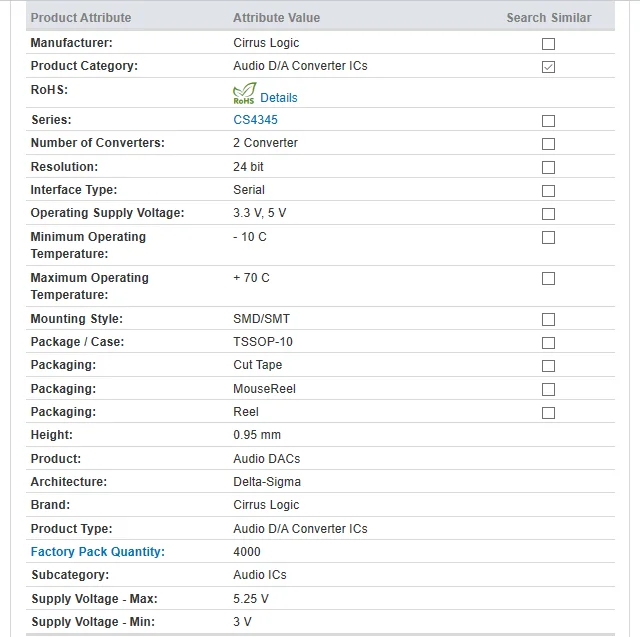Viewport: 640px width, 637px height.
Task: Click the 3 V min voltage value
Action: click(242, 622)
